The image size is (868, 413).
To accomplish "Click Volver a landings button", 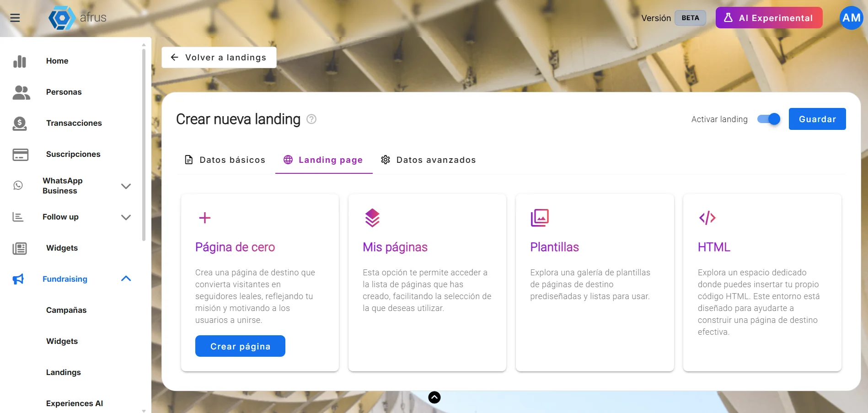I will point(219,58).
